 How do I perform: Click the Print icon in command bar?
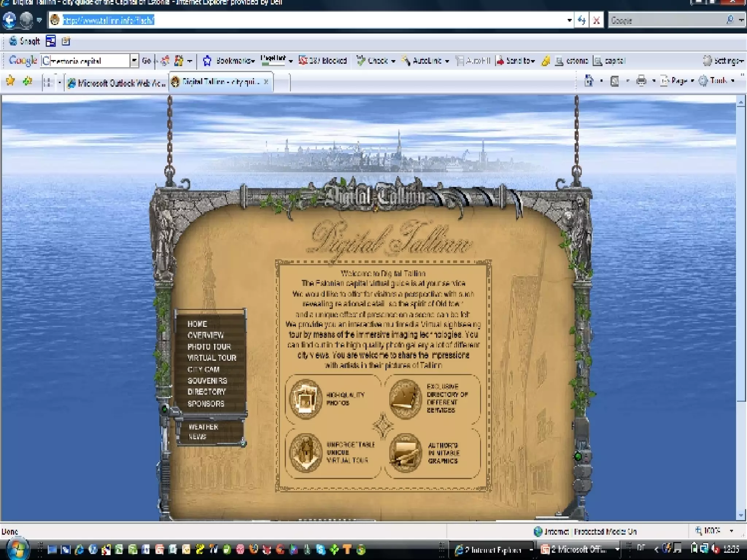pos(641,81)
